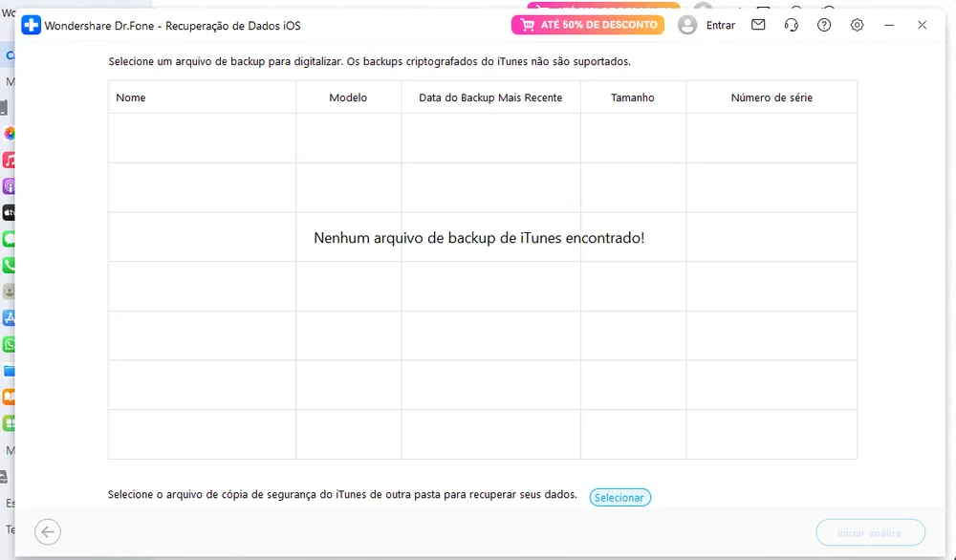Click the Dr.Fone blue cross logo
This screenshot has width=956, height=560.
[x=32, y=26]
